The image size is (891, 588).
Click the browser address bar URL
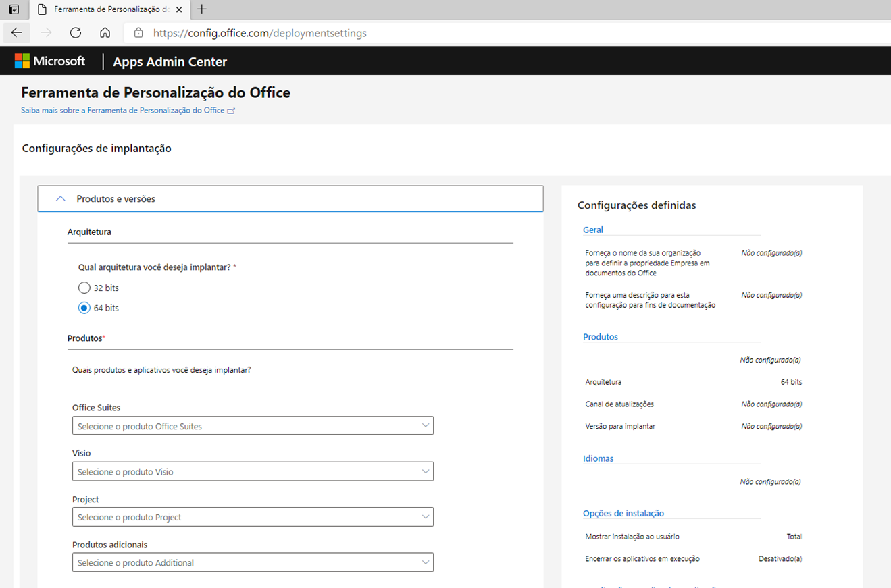coord(260,33)
